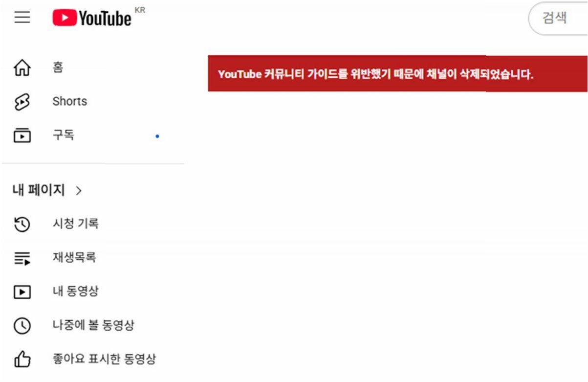Open the hamburger guide menu

(22, 18)
